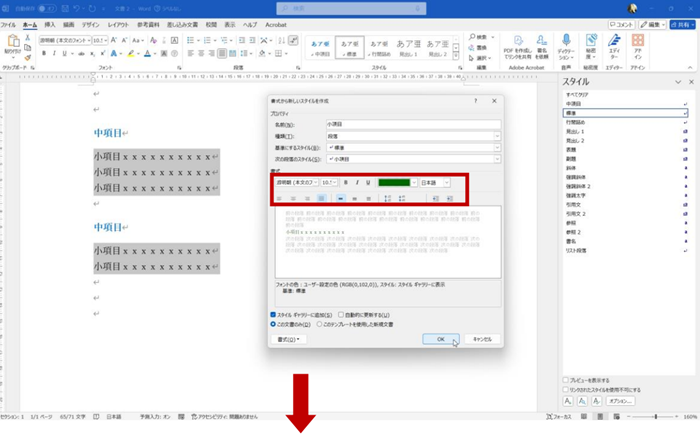Viewport: 700px width, 437px height.
Task: Click the paste icon in the ribbon
Action: tap(12, 44)
